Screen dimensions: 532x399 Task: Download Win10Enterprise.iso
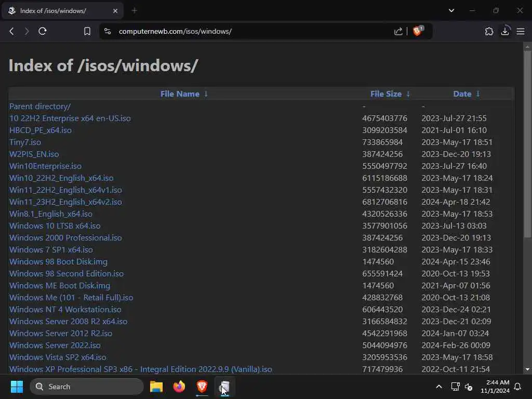[x=46, y=166]
